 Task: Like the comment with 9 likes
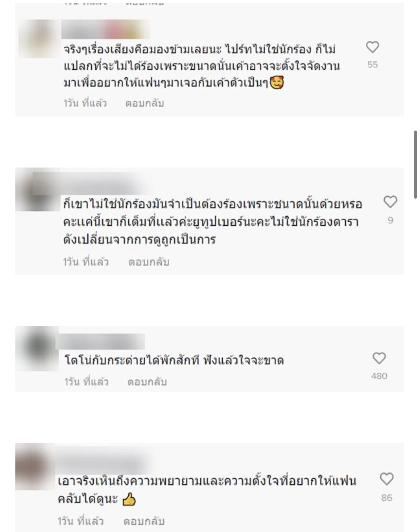tap(390, 202)
